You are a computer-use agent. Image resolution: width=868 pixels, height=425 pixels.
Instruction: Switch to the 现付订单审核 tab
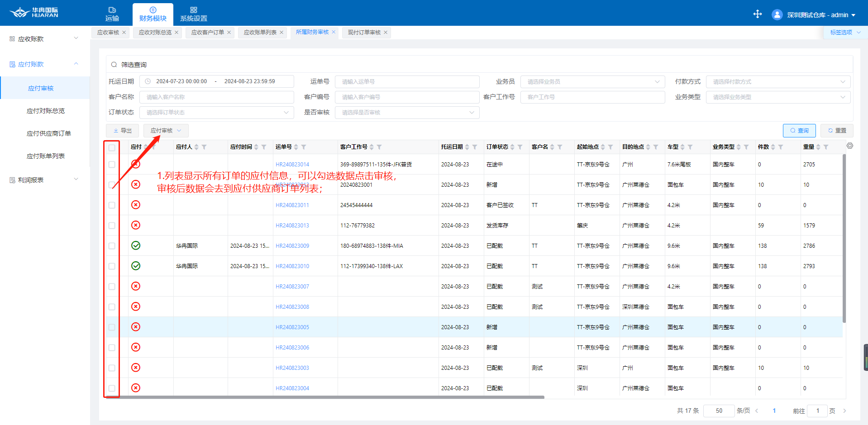(x=364, y=33)
